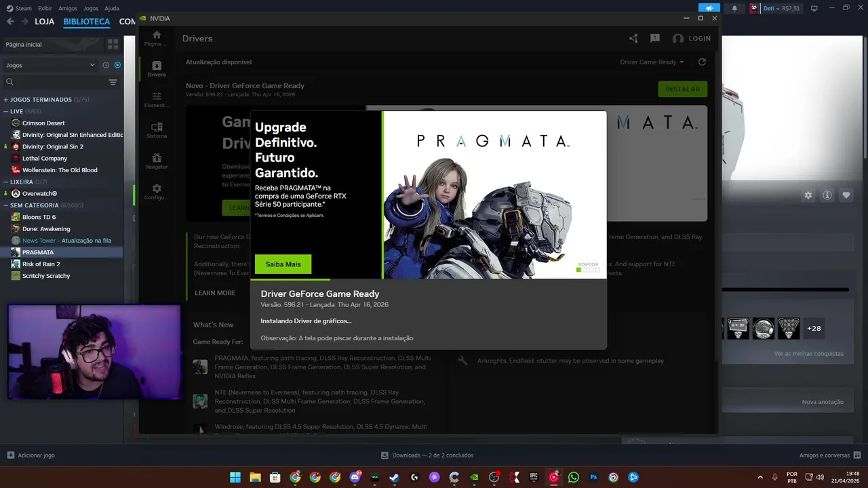Collapse the LIXEIRA collection
868x488 pixels.
coord(6,182)
